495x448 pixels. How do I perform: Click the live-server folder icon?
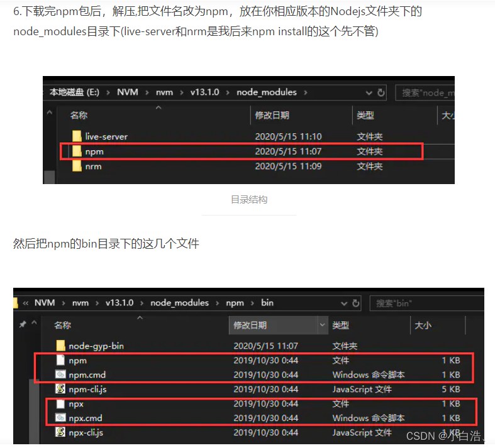(x=77, y=136)
